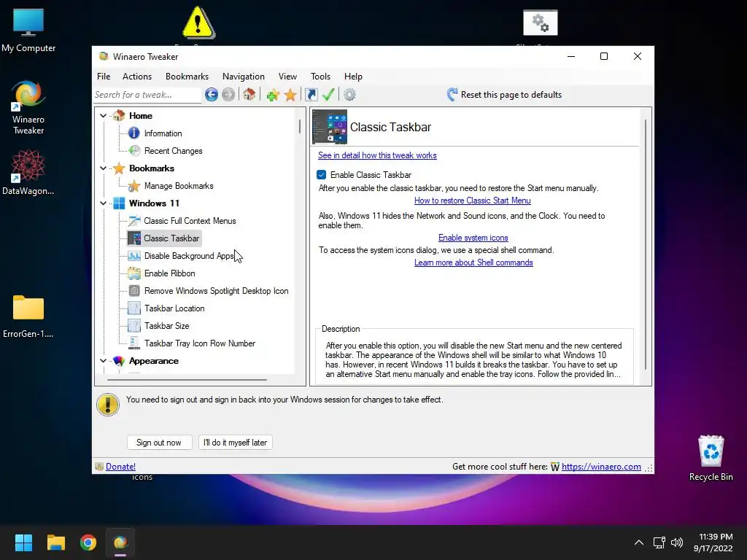The image size is (747, 560).
Task: Click Enable system icons link
Action: (x=473, y=238)
